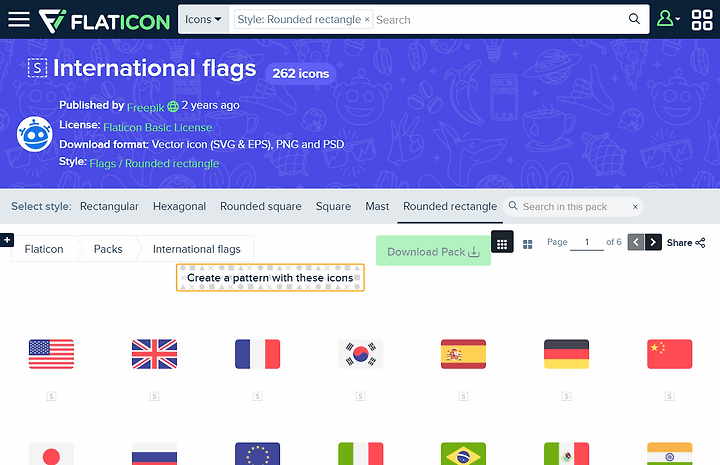Click selection badge under South Korea flag

pyautogui.click(x=360, y=396)
